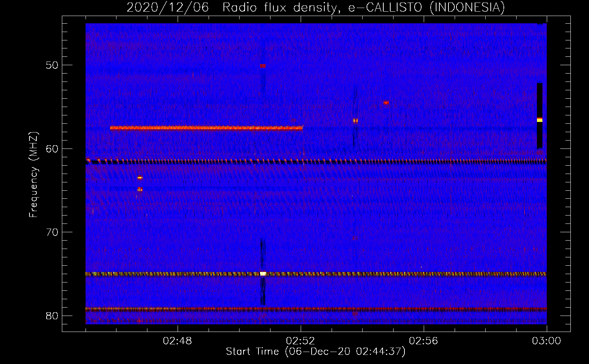Click the yellow spot inside the black column at right
589x364 pixels.
(539, 120)
